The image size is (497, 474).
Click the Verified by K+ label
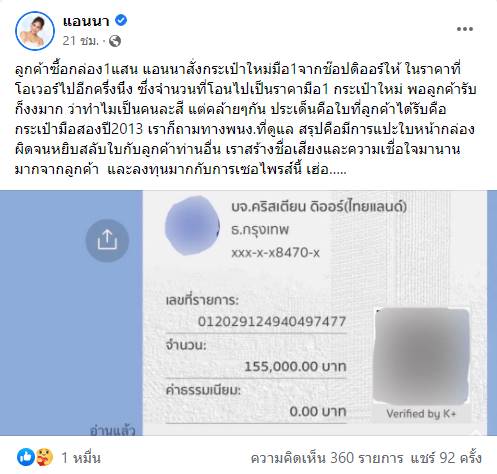tap(421, 414)
